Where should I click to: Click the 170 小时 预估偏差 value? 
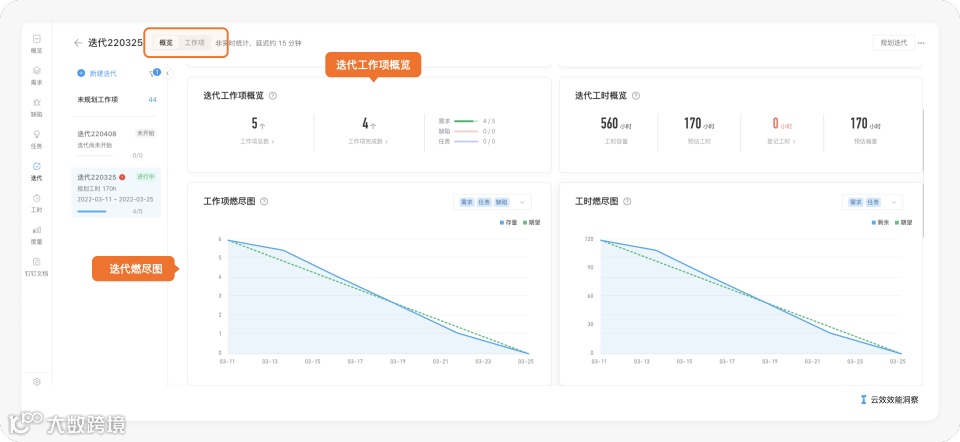[865, 124]
